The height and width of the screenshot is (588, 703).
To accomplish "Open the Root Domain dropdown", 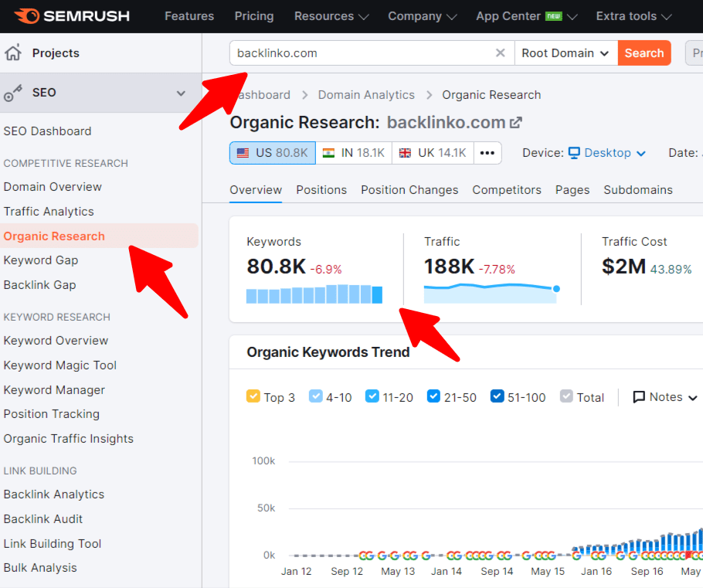I will [566, 53].
